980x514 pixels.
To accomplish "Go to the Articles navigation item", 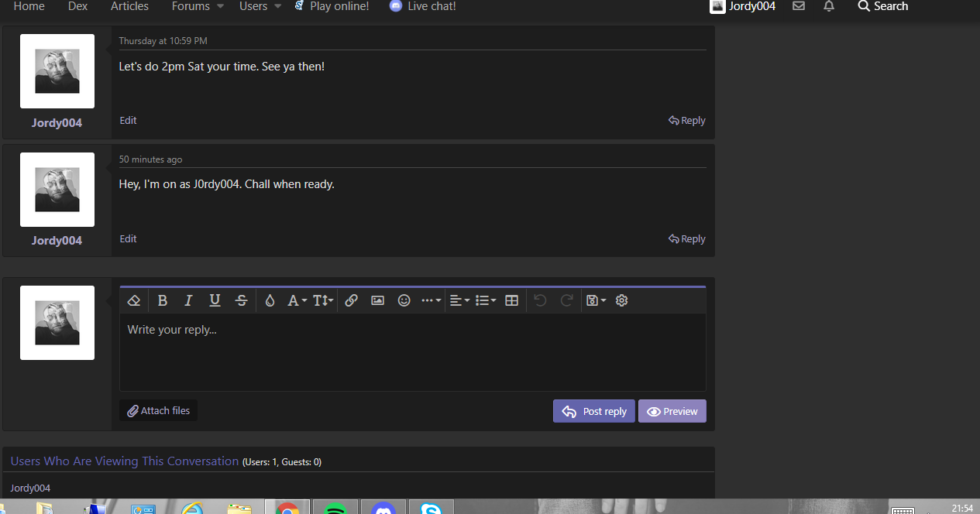I will pyautogui.click(x=129, y=6).
